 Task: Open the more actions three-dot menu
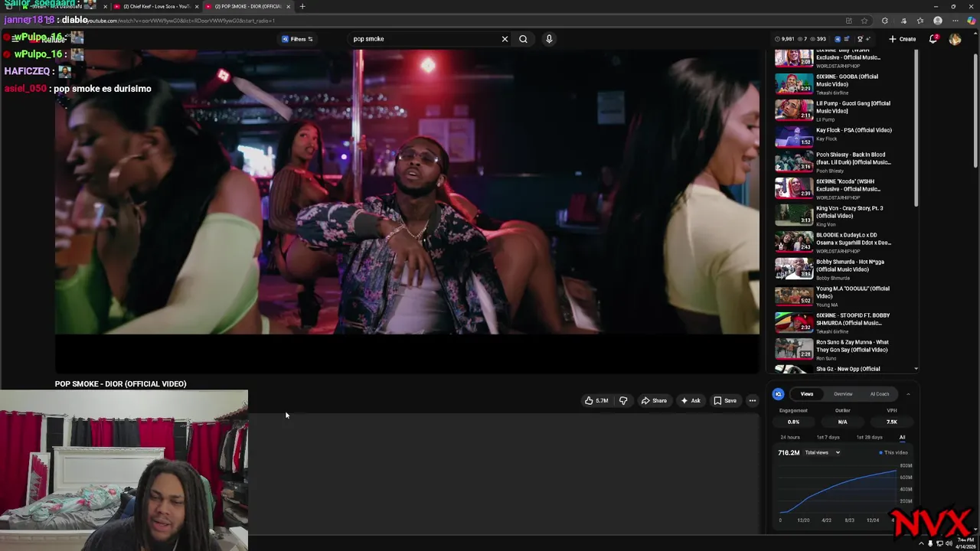coord(753,400)
